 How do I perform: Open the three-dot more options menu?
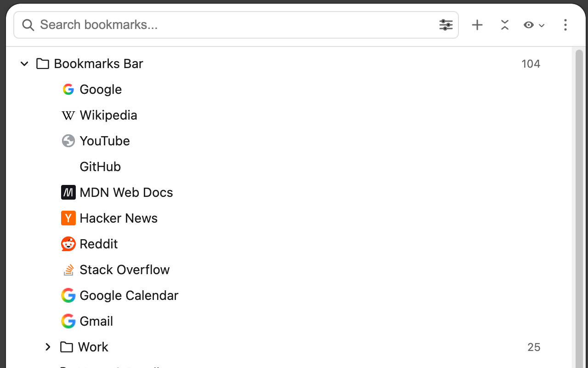pos(565,25)
